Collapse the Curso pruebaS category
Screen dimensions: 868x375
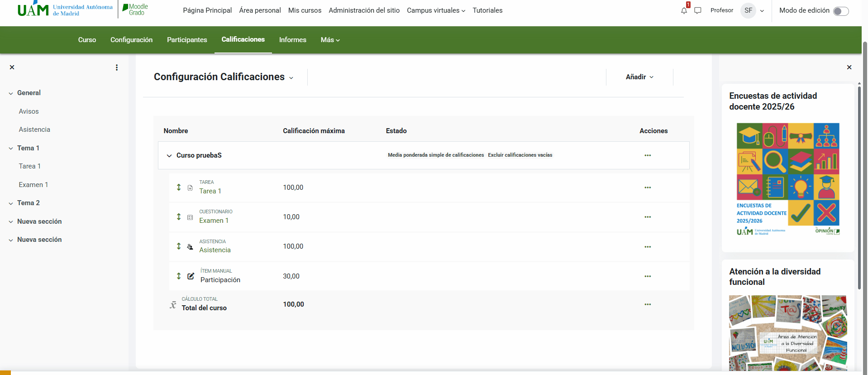[169, 155]
